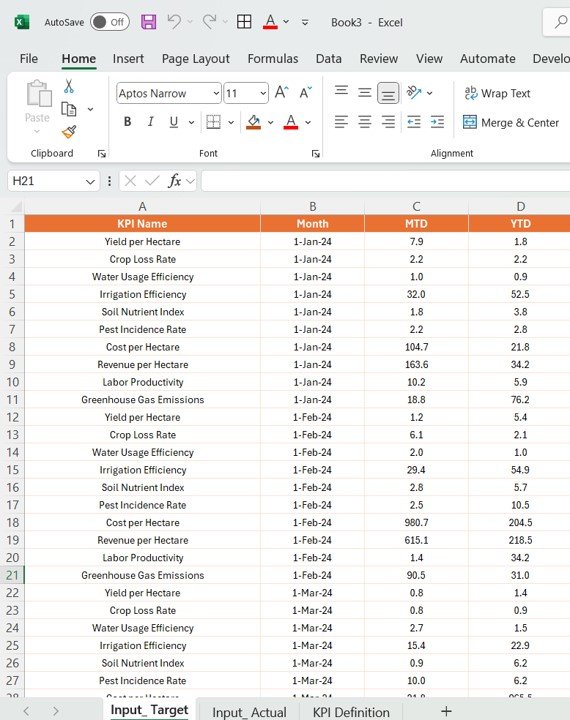Undo the last action
The height and width of the screenshot is (720, 570).
pyautogui.click(x=174, y=22)
